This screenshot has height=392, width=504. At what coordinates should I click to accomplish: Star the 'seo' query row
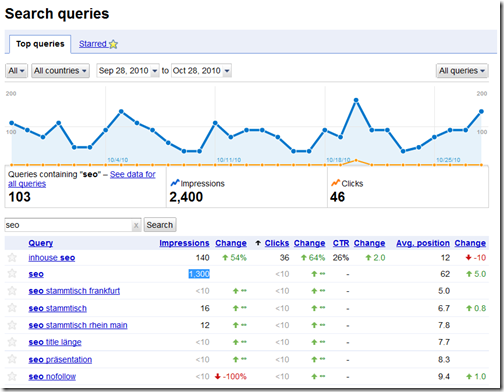(12, 274)
